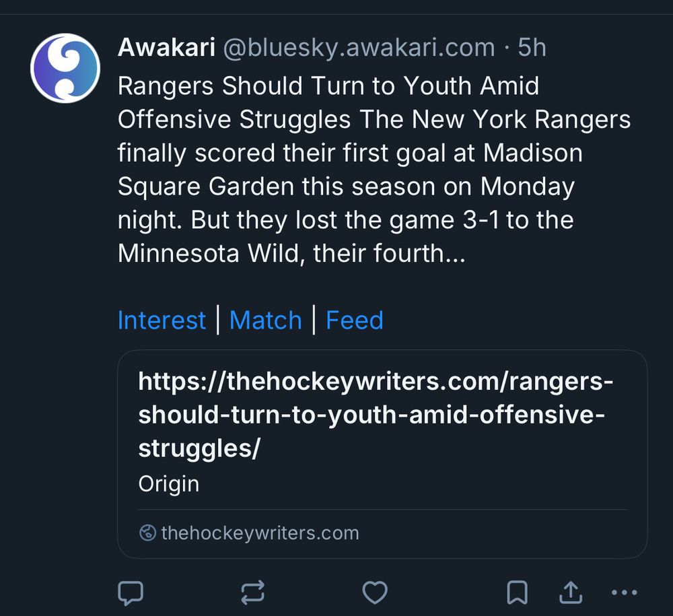Open the repost menu for this post
The width and height of the screenshot is (673, 616).
click(252, 592)
